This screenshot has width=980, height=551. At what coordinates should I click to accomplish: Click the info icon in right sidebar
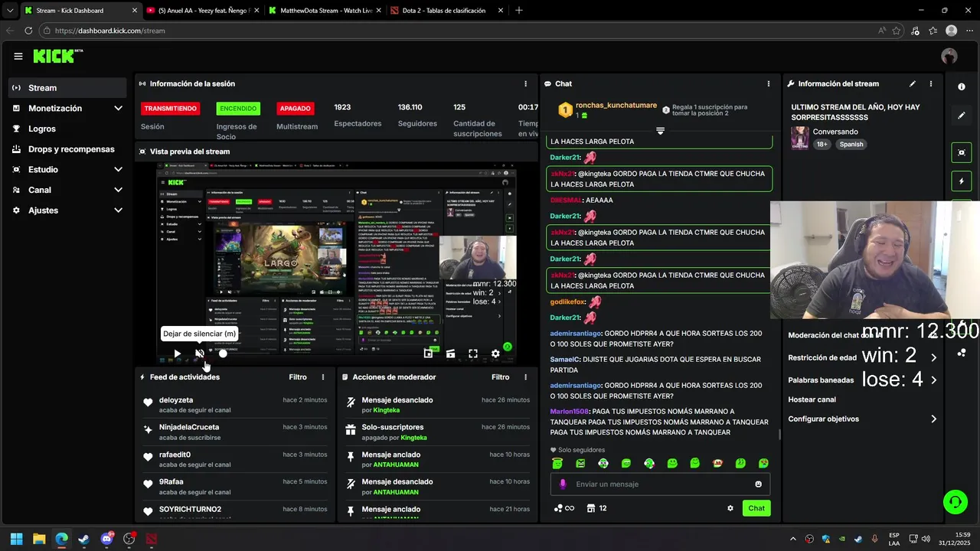pos(962,87)
